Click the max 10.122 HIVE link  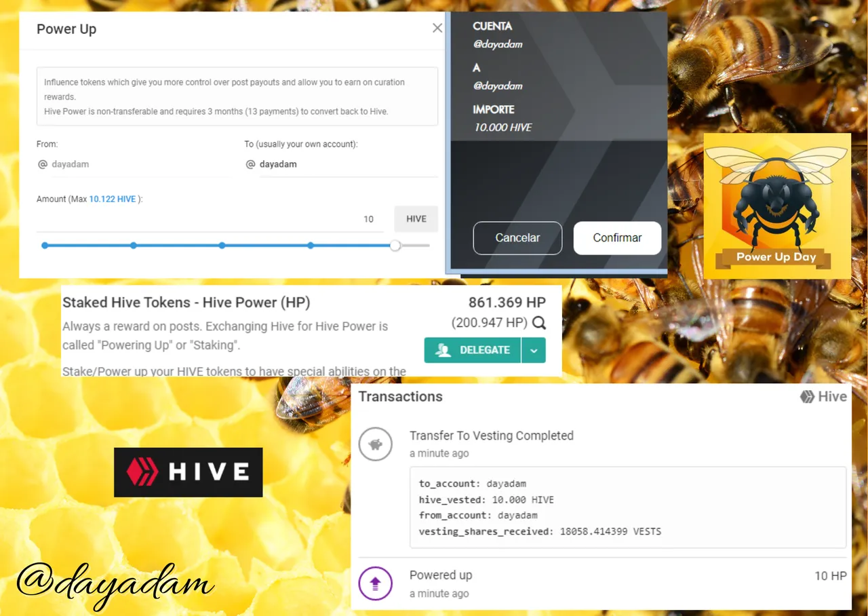coord(113,199)
